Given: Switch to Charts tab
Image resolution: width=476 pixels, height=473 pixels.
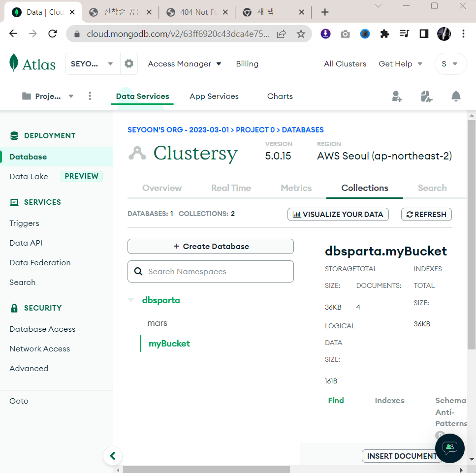Looking at the screenshot, I should pyautogui.click(x=280, y=96).
